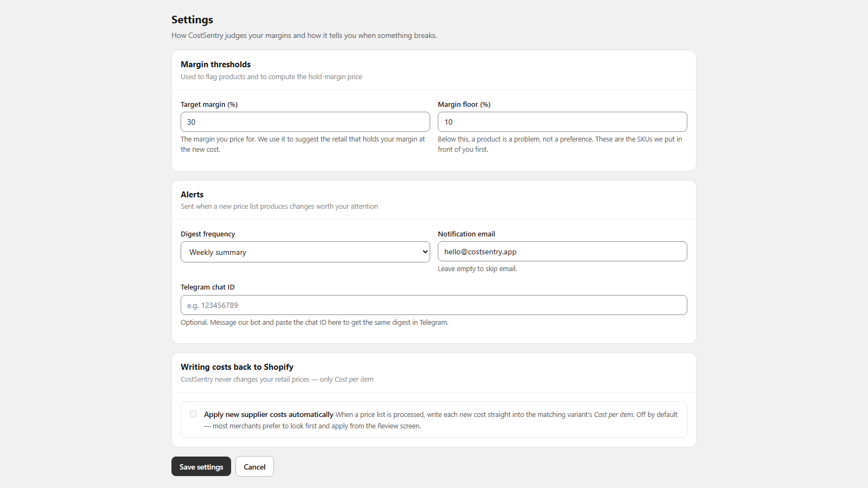Select the Notification email input box
The height and width of the screenshot is (488, 868).
(x=563, y=252)
